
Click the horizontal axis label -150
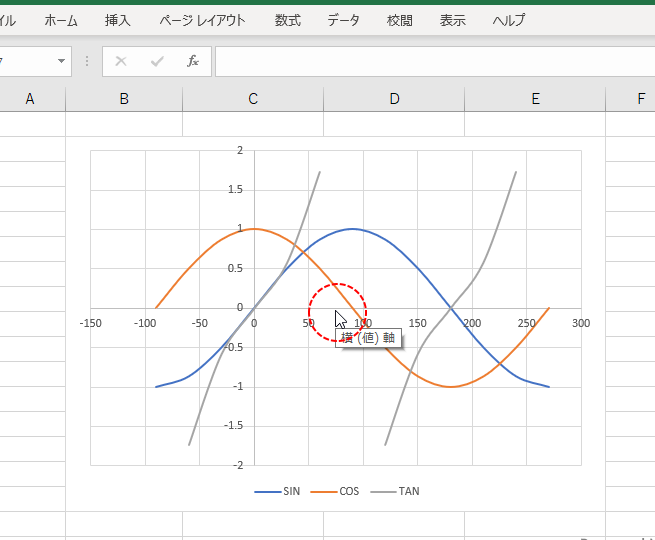(91, 323)
